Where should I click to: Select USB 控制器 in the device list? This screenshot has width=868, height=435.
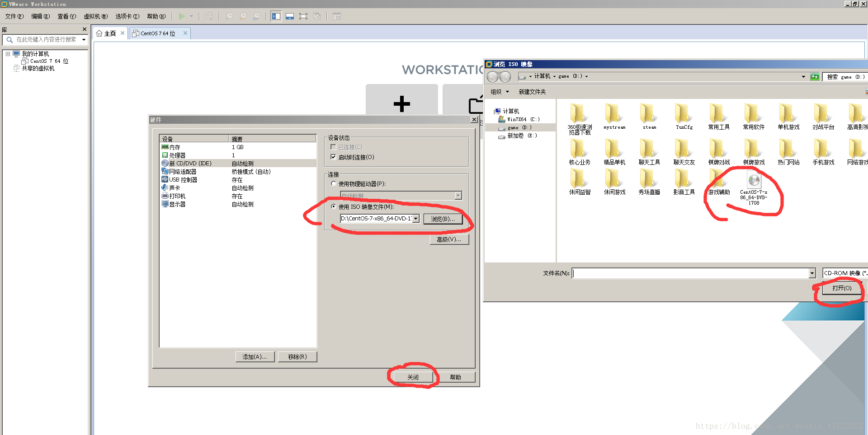tap(238, 180)
